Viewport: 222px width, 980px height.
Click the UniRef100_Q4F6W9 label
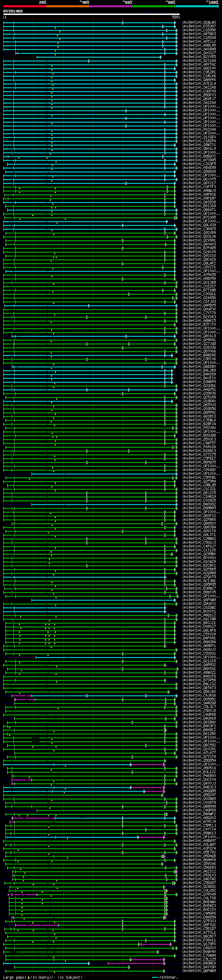pos(199,600)
